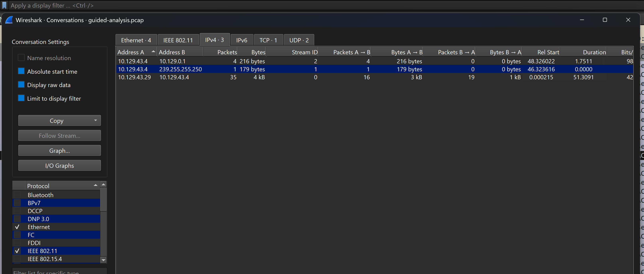
Task: Click the Wireshark shark fin title icon
Action: click(x=9, y=20)
